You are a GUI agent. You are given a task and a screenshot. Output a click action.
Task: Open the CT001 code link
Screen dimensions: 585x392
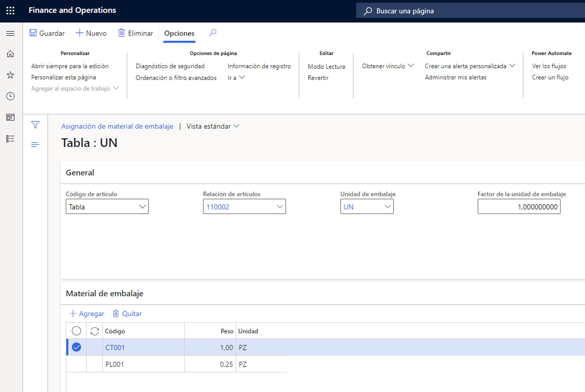coord(115,348)
